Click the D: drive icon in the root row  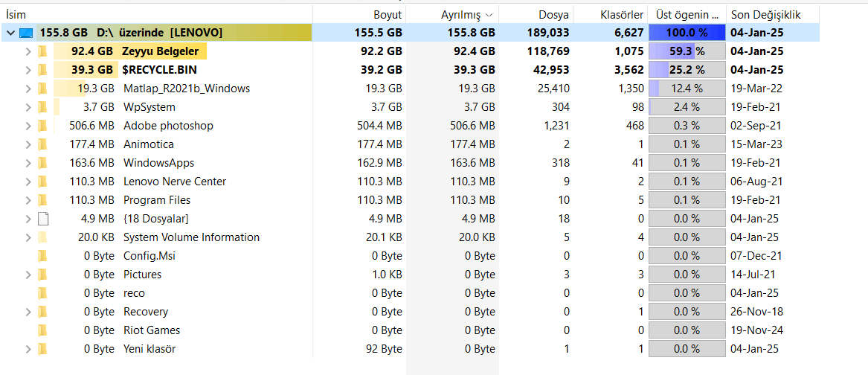point(27,33)
